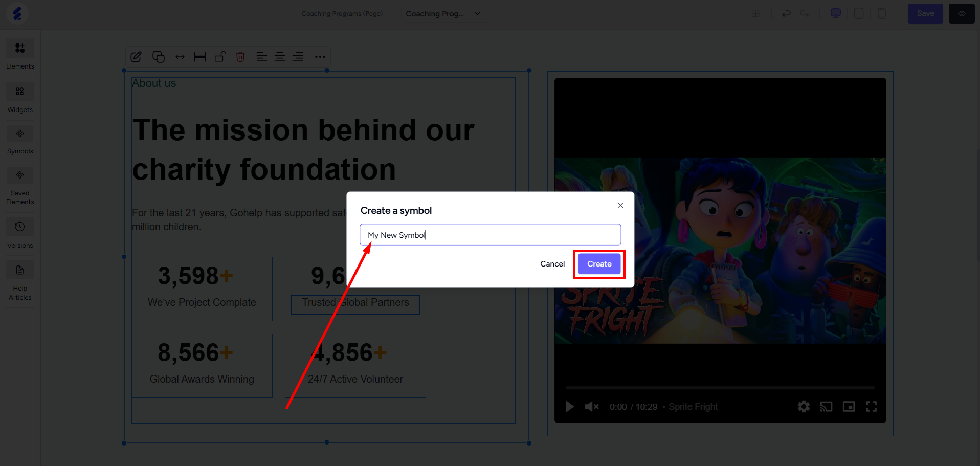980x466 pixels.
Task: Open Help Articles
Action: click(20, 281)
